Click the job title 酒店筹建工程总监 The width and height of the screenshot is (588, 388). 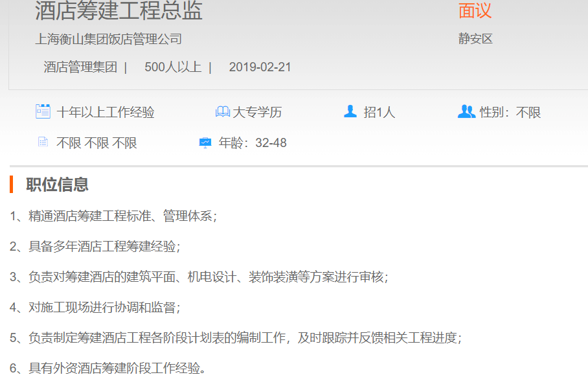coord(119,11)
